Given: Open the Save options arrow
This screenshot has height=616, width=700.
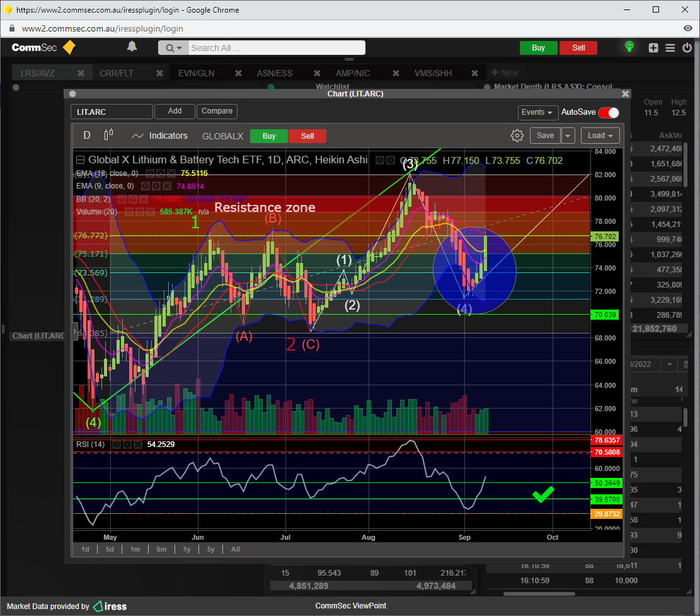Looking at the screenshot, I should [x=568, y=136].
